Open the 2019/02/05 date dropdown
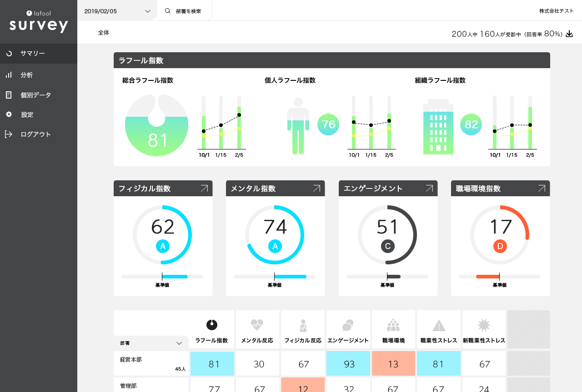The image size is (582, 392). coord(117,11)
